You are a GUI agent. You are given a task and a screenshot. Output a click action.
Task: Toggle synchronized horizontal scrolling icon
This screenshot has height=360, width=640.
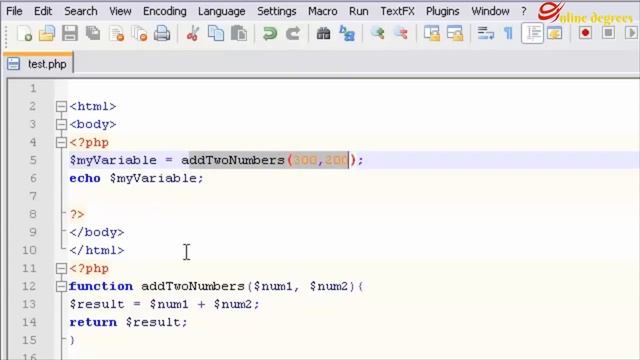[x=455, y=33]
